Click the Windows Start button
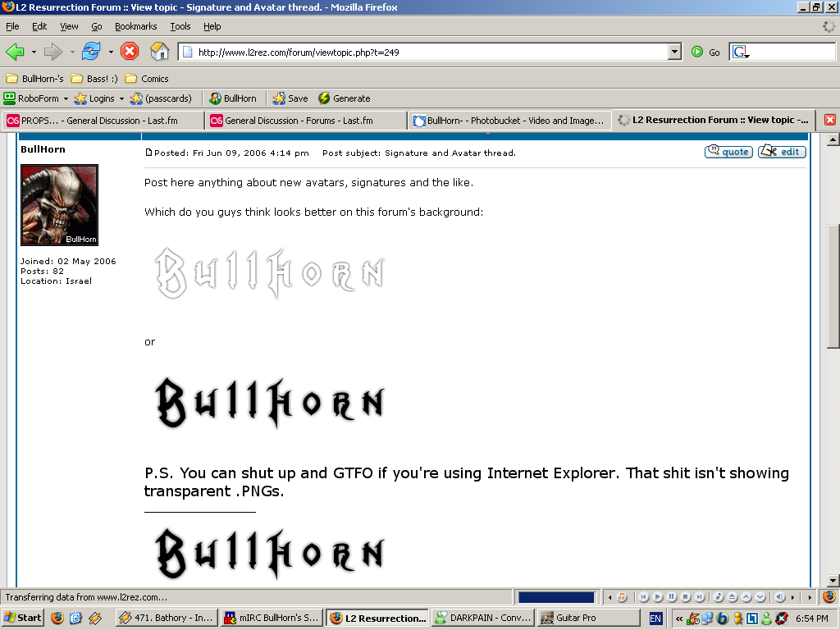840x630 pixels. (22, 618)
